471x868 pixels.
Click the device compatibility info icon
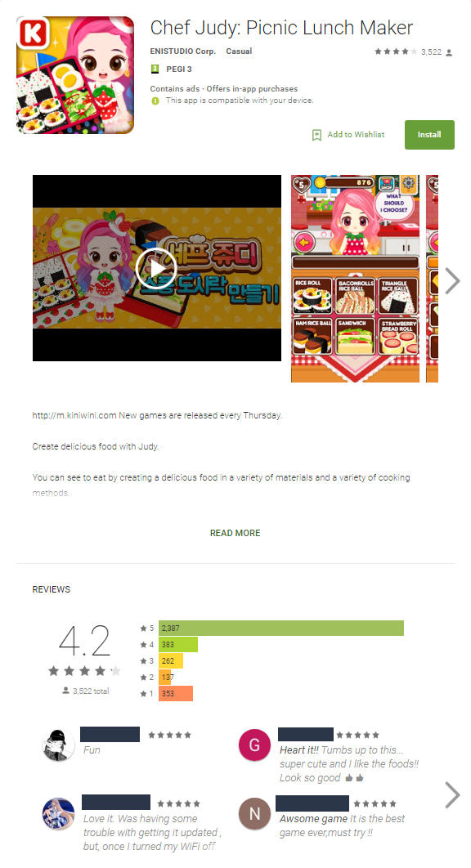pyautogui.click(x=155, y=101)
